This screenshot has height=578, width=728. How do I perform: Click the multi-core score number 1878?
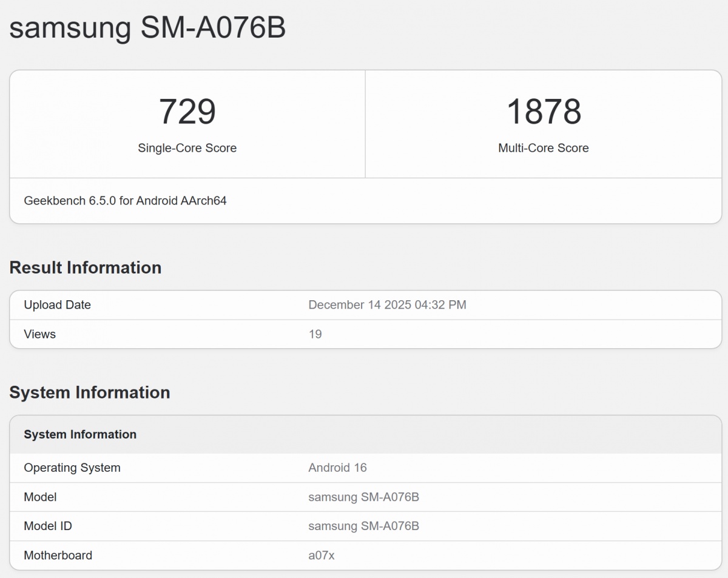click(x=544, y=112)
